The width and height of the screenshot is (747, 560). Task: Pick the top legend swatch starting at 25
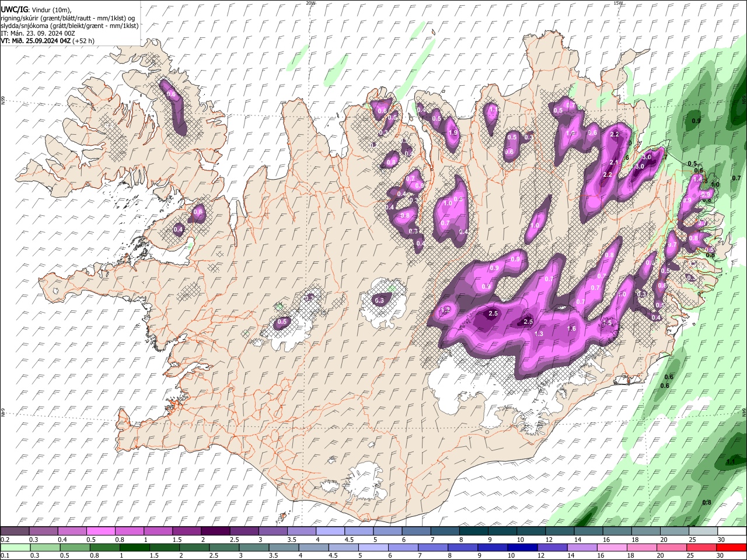(x=703, y=531)
